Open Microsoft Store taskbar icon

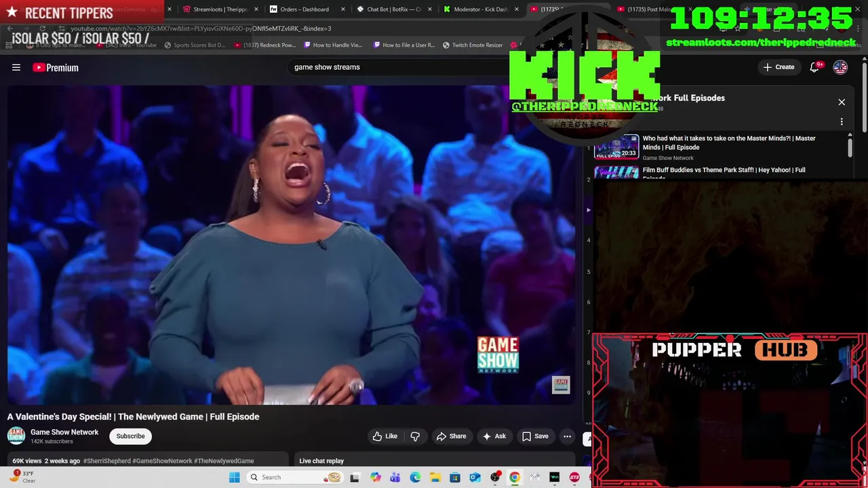tap(455, 477)
